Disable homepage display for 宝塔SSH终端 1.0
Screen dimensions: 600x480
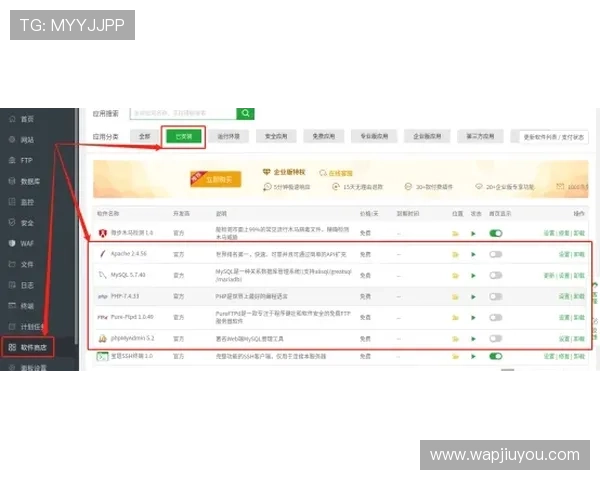pos(496,356)
